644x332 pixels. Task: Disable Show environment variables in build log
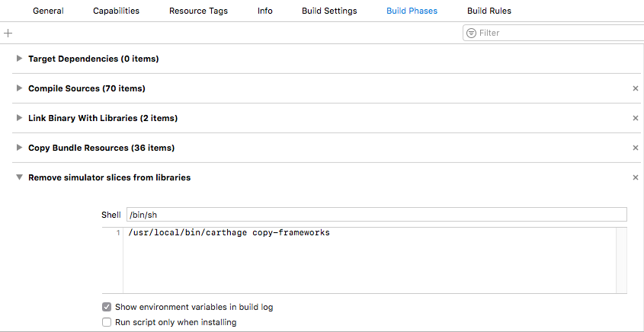tap(107, 307)
